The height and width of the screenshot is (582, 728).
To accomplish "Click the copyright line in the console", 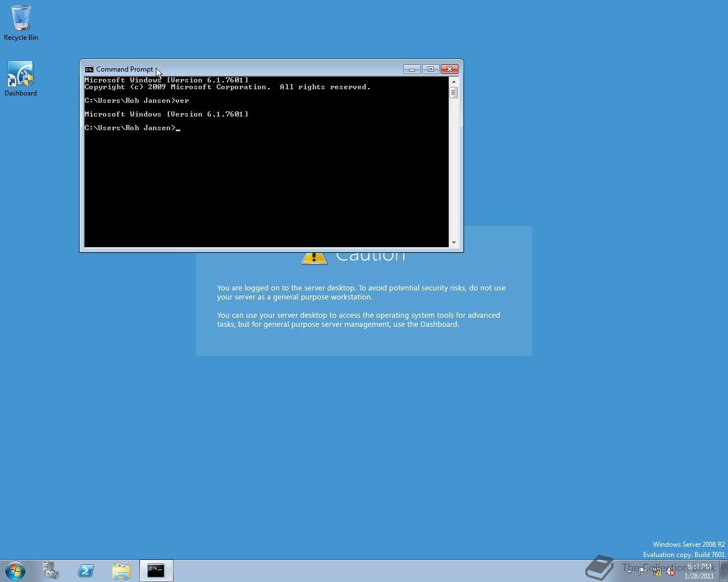I will [x=227, y=87].
